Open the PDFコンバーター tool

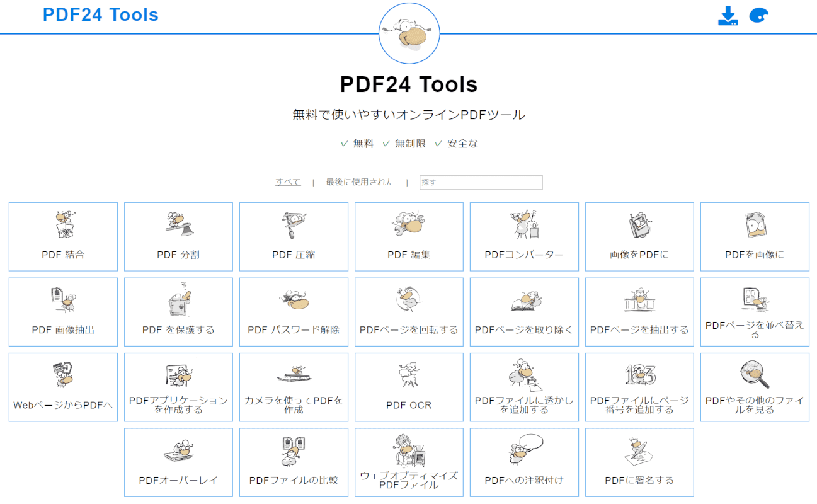[x=524, y=237]
